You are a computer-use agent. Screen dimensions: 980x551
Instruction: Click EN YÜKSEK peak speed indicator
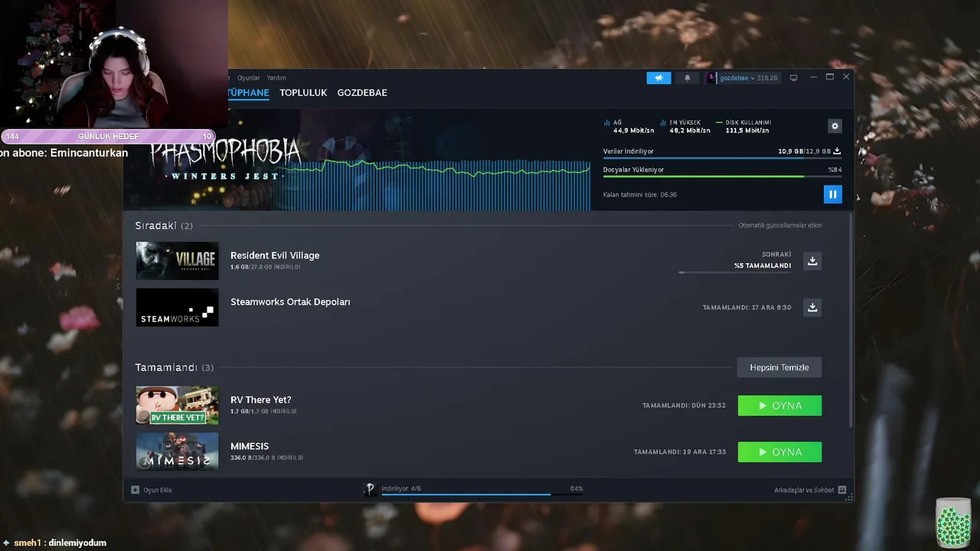(684, 126)
